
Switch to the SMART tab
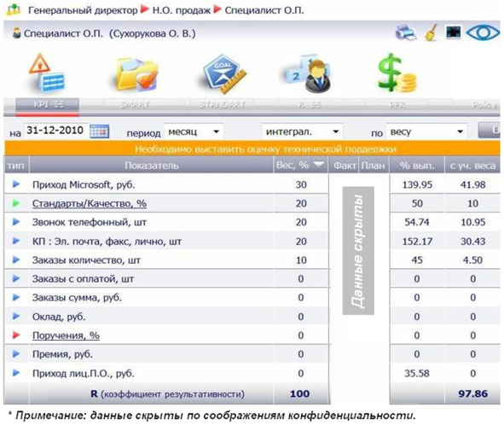point(135,105)
